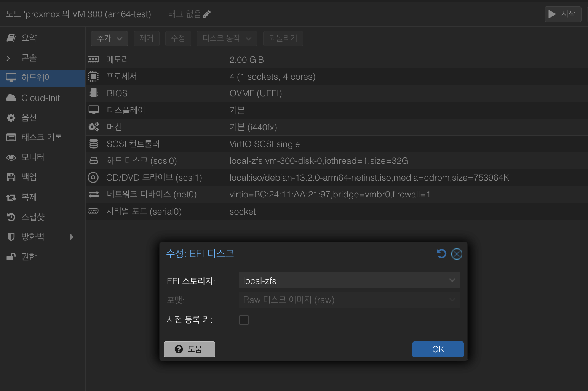
Task: Click the CD/DVD drive disc icon
Action: pyautogui.click(x=93, y=178)
